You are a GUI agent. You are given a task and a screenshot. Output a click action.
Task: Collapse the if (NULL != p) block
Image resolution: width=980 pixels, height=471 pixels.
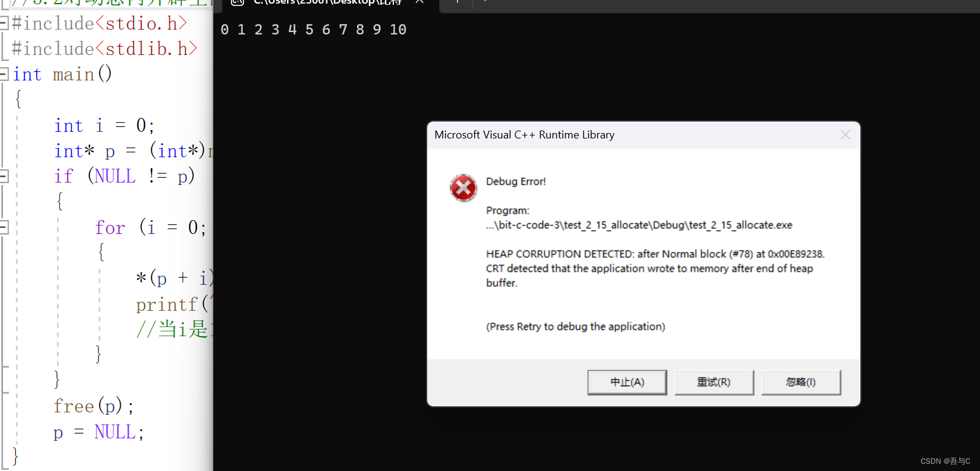pyautogui.click(x=4, y=176)
